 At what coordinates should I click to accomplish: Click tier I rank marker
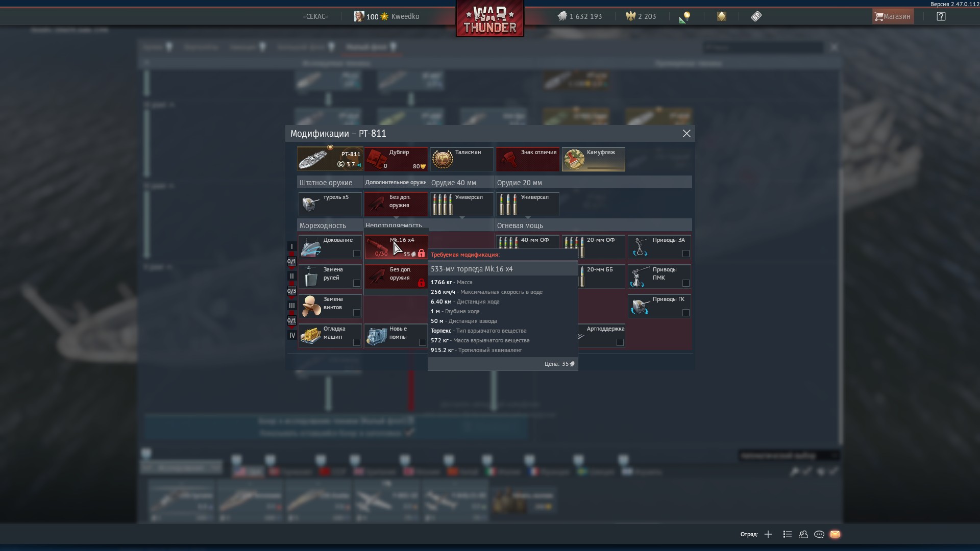point(291,246)
